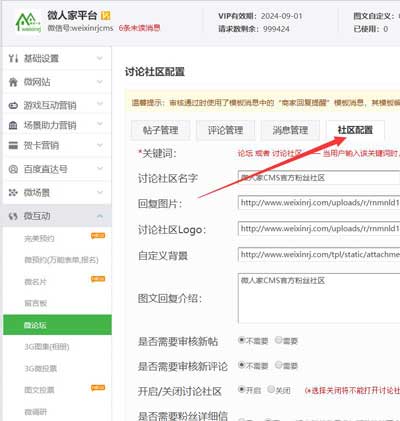Image resolution: width=400 pixels, height=421 pixels.
Task: Open 3G图集(相册) in sidebar
Action: [x=47, y=347]
